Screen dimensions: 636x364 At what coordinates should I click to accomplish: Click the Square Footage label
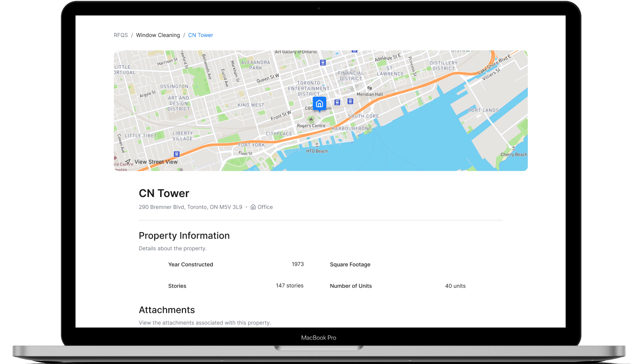point(350,265)
